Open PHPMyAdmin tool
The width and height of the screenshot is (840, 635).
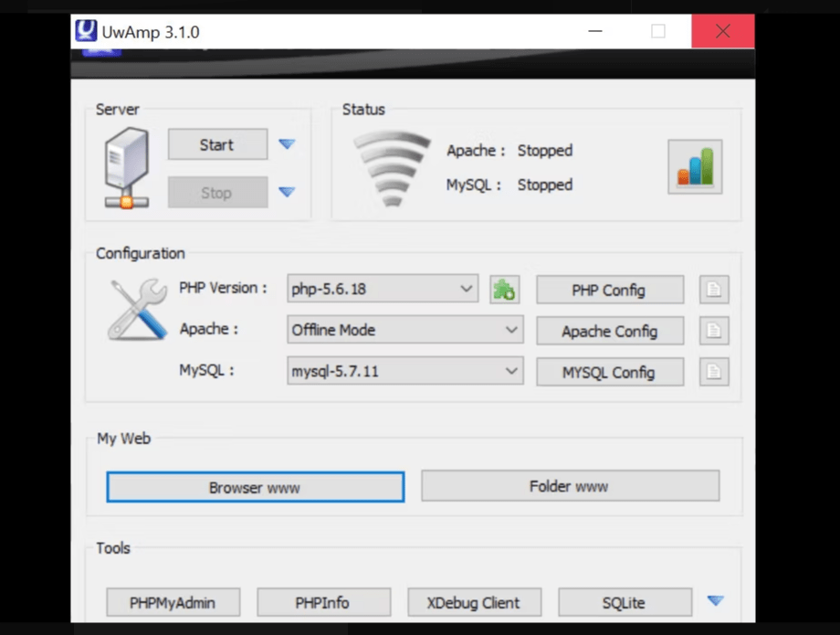(172, 602)
